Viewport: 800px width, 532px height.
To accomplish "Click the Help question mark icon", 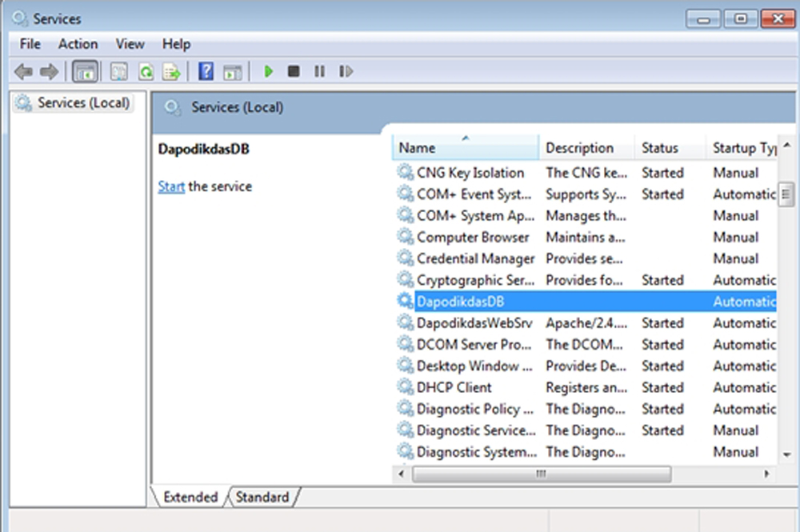I will [205, 71].
